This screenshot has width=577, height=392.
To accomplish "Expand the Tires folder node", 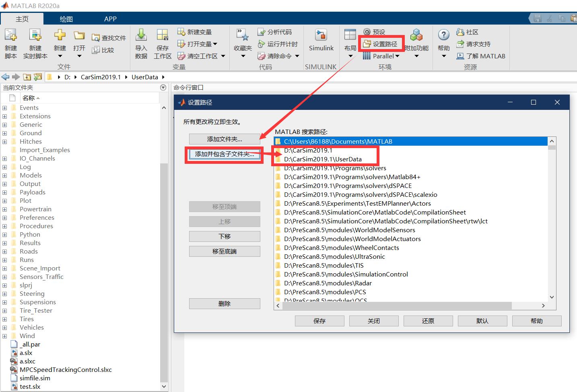I will tap(5, 319).
